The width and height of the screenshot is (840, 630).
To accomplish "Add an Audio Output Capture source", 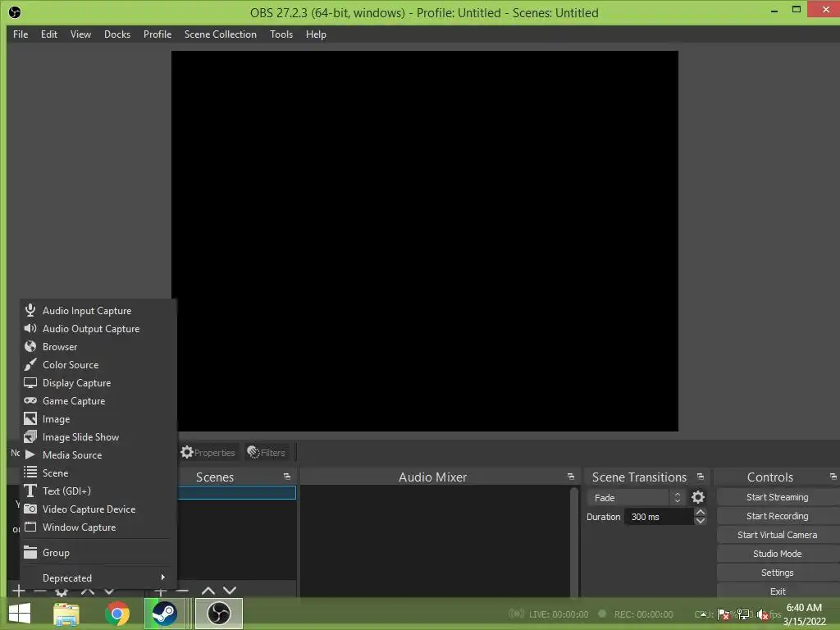I will point(98,329).
